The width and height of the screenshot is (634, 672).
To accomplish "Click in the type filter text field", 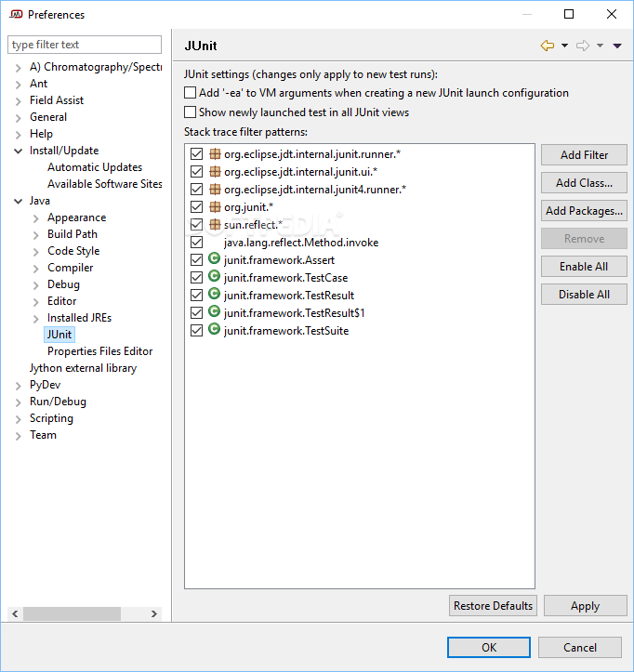I will click(x=85, y=45).
